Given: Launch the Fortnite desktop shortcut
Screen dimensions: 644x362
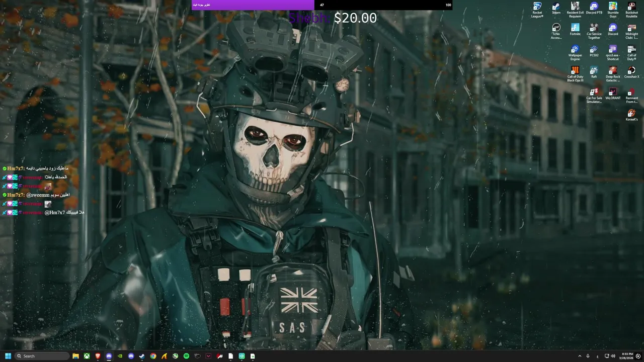Looking at the screenshot, I should (575, 30).
